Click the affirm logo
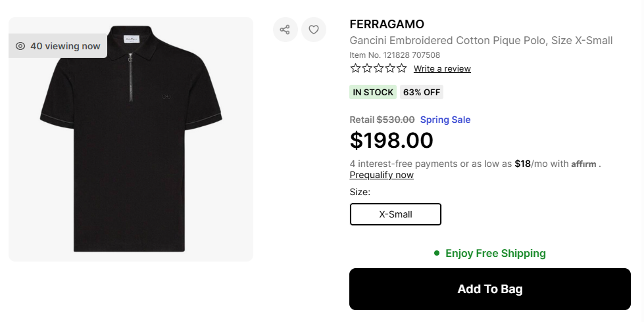644x322 pixels. point(584,164)
